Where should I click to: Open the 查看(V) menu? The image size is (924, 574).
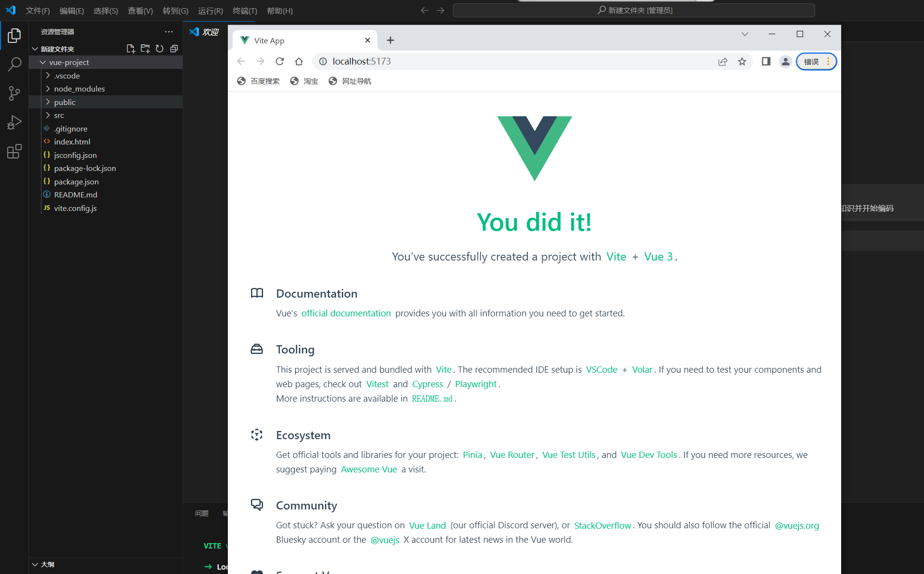pyautogui.click(x=140, y=11)
